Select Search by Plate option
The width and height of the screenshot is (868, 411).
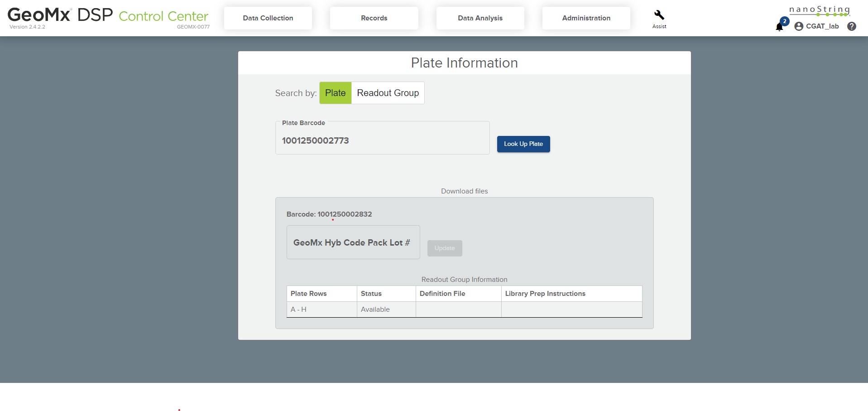click(336, 93)
